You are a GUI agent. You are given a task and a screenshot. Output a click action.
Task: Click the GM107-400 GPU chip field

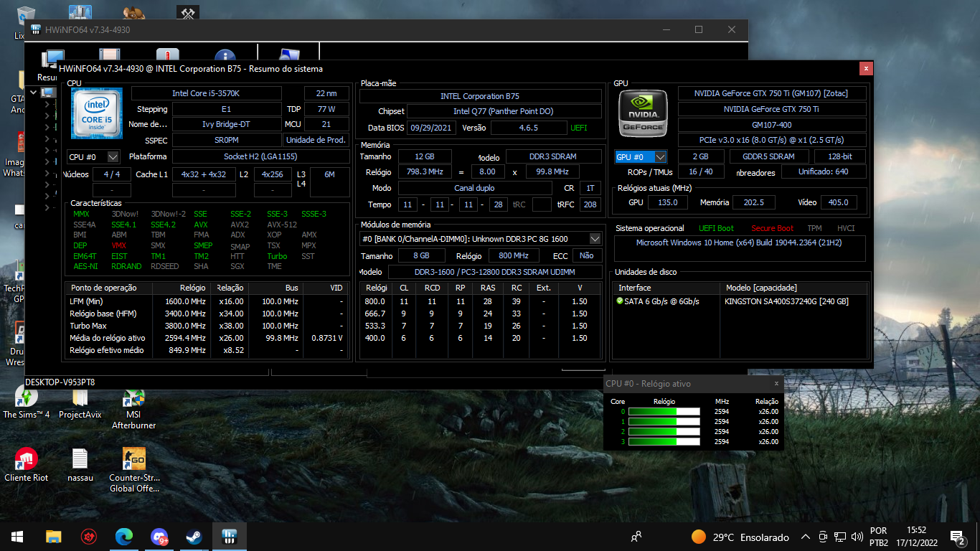[772, 125]
